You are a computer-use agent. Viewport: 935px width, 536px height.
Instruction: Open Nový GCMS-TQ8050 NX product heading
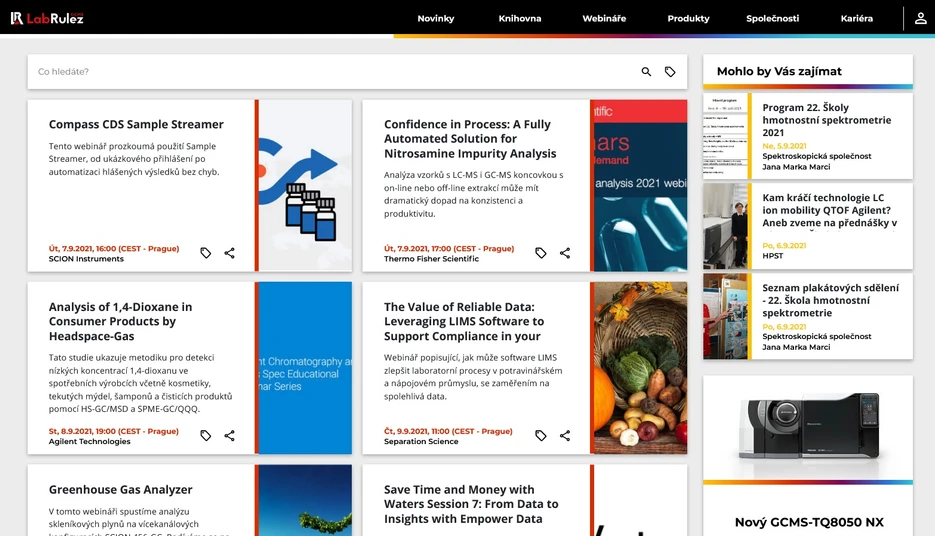tap(809, 522)
